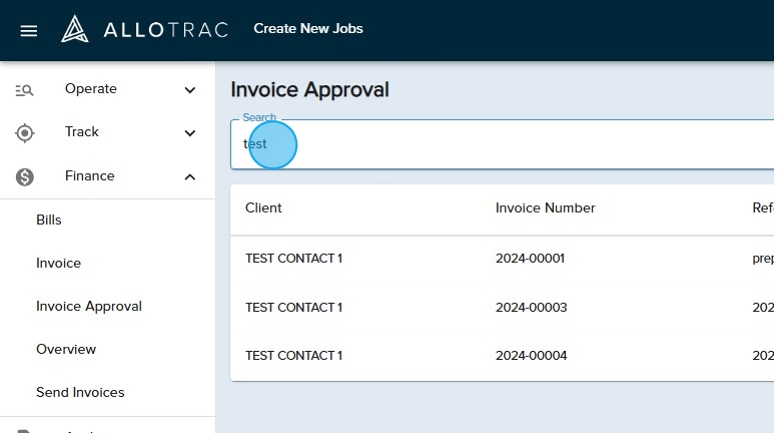Open the Invoice page
The height and width of the screenshot is (433, 774).
[x=58, y=263]
